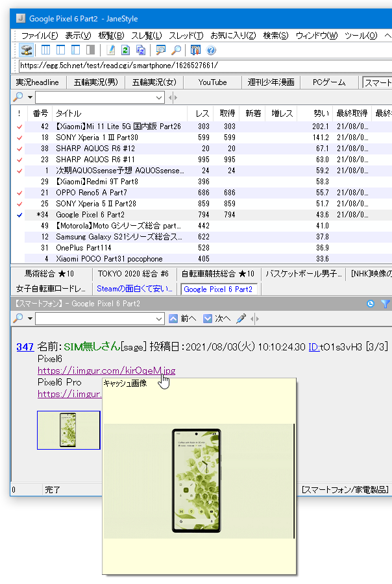This screenshot has width=392, height=584.
Task: Open the ツール(O) menu
Action: tap(361, 36)
